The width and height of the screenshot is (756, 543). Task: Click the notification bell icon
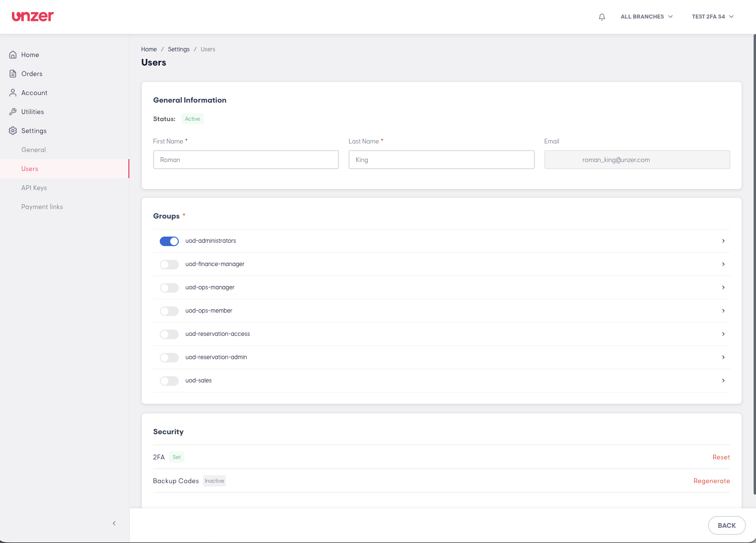(x=602, y=17)
